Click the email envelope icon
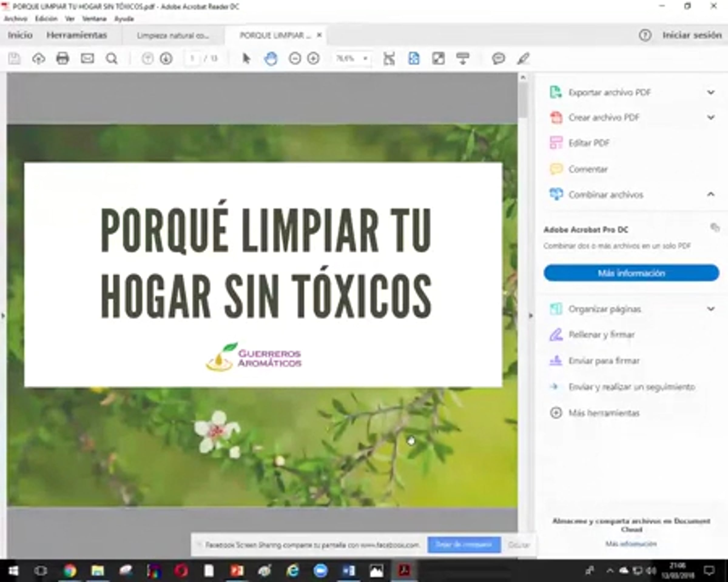 pos(87,59)
